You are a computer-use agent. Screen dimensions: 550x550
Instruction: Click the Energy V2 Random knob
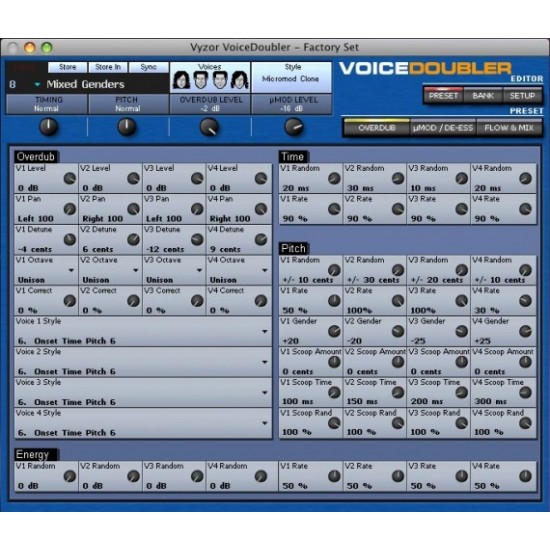pos(133,476)
